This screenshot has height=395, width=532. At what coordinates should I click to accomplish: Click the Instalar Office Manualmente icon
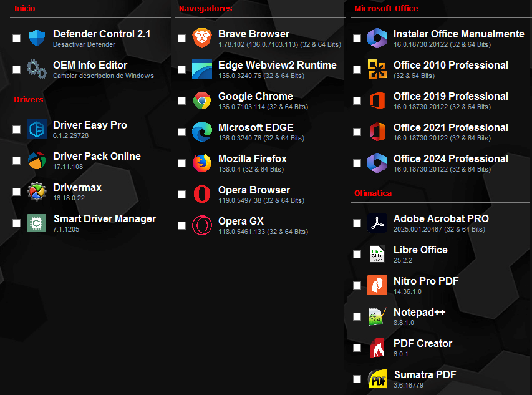point(377,38)
